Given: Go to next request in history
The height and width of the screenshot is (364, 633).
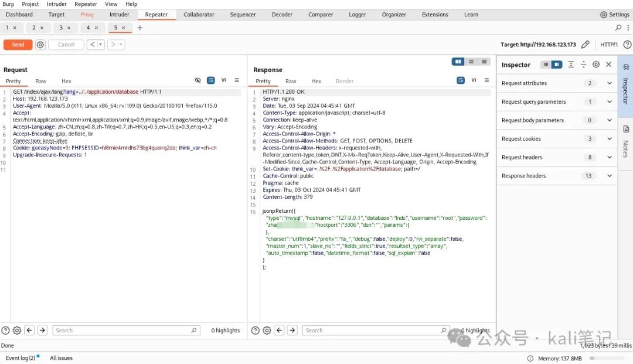Looking at the screenshot, I should (x=113, y=45).
